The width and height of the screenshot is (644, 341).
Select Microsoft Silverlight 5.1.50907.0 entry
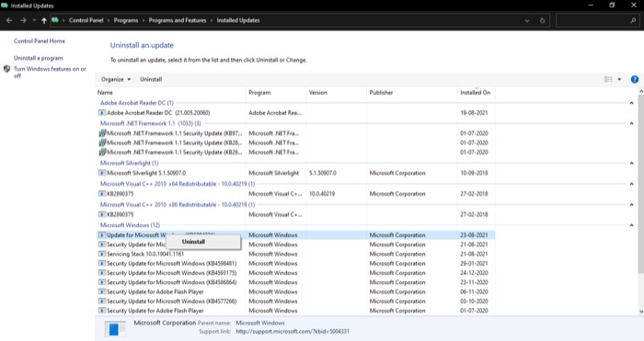(x=295, y=173)
